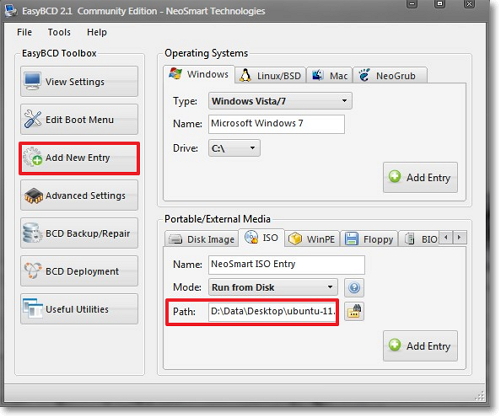This screenshot has width=499, height=416.
Task: Click the Mac Finder icon on tab
Action: click(x=317, y=75)
